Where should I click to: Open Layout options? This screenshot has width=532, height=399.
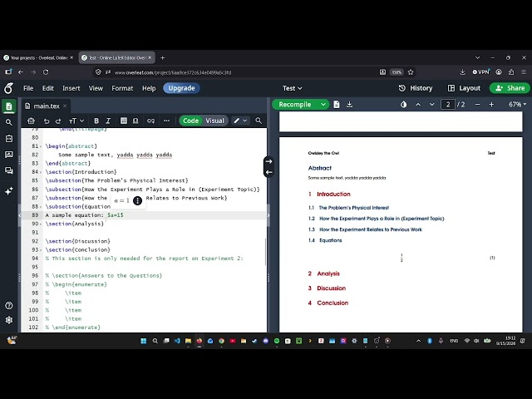464,88
